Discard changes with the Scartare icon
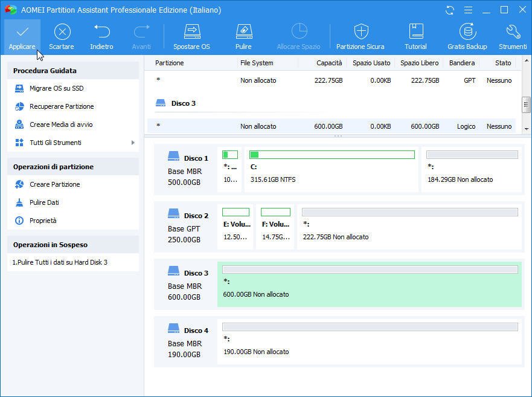This screenshot has width=532, height=397. (x=62, y=32)
